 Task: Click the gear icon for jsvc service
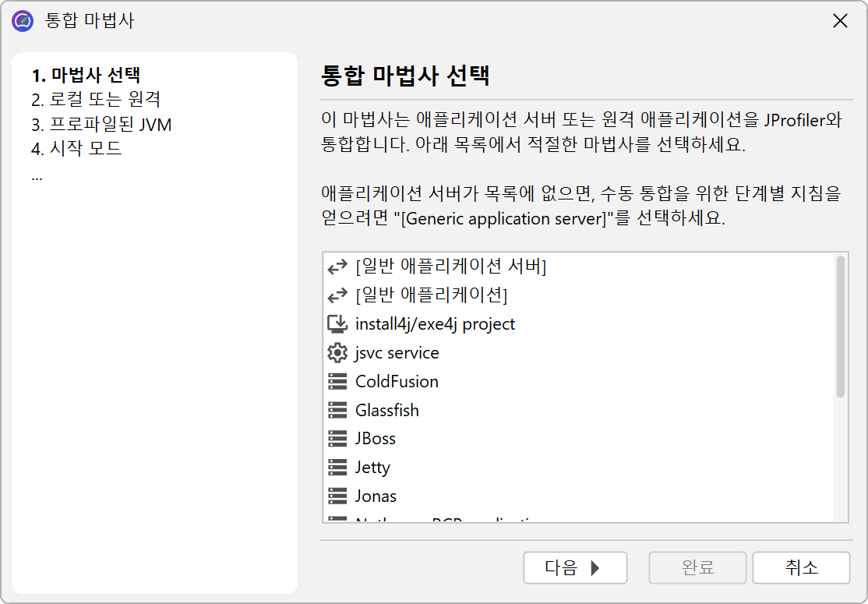tap(337, 352)
